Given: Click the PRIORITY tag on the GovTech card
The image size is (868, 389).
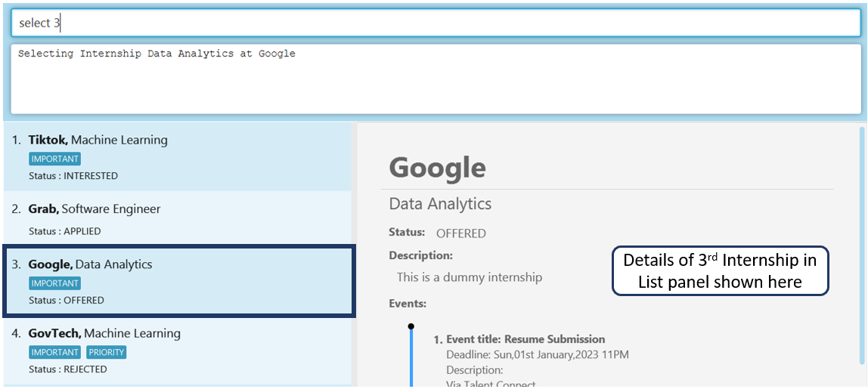Looking at the screenshot, I should (x=107, y=352).
